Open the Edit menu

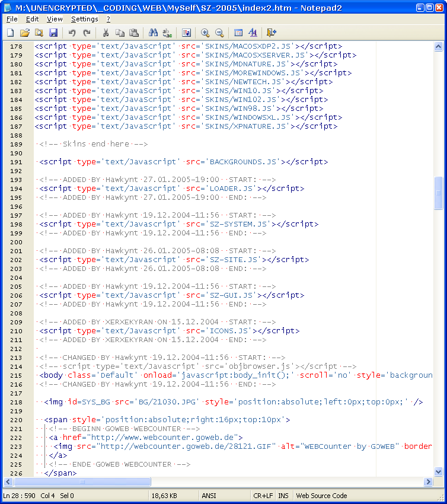(x=32, y=20)
